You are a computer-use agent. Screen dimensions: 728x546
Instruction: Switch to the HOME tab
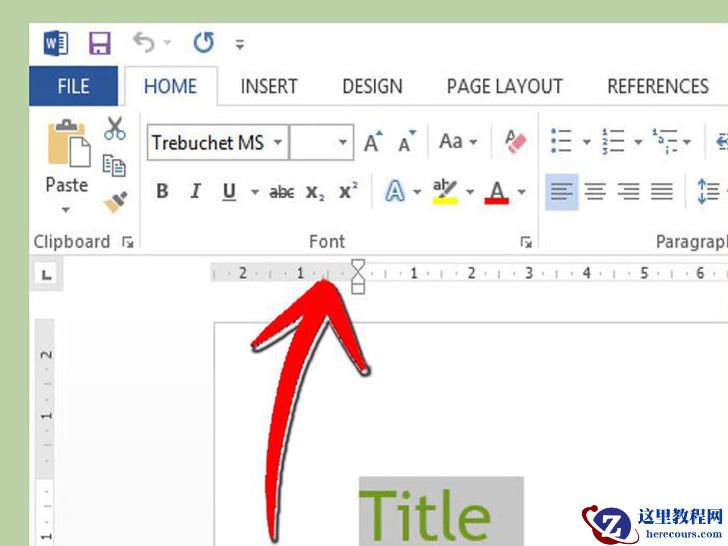[170, 86]
